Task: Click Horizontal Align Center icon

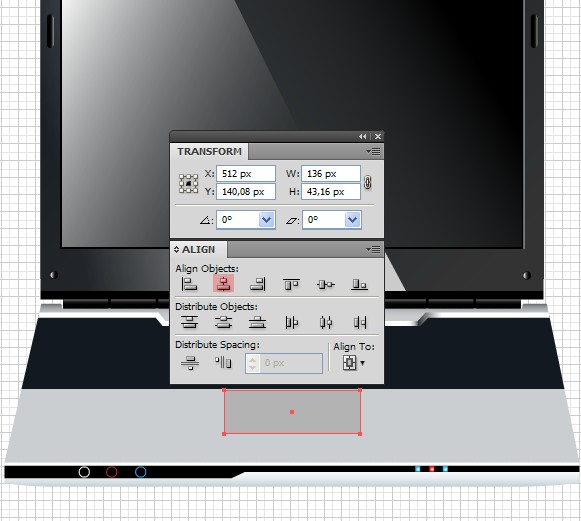Action: pos(223,284)
